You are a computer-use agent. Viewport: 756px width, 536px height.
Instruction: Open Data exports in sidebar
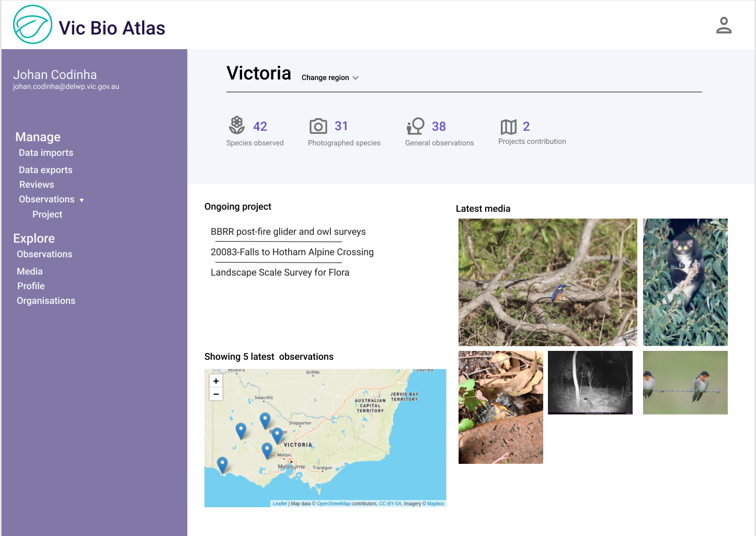tap(45, 170)
